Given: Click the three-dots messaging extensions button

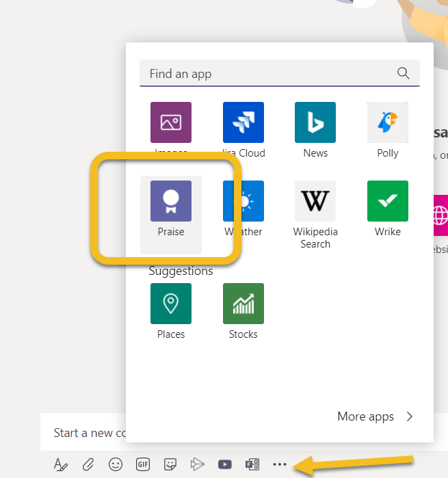Looking at the screenshot, I should (x=280, y=465).
